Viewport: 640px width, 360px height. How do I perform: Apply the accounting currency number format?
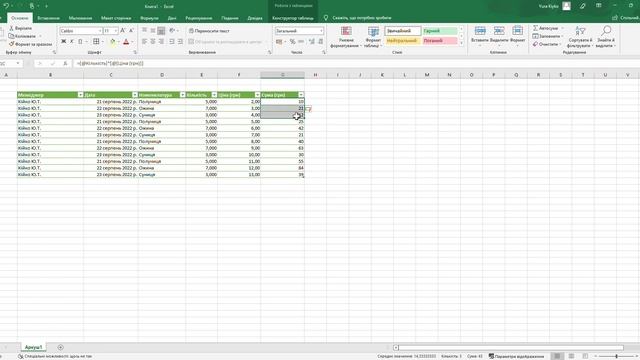[x=279, y=42]
